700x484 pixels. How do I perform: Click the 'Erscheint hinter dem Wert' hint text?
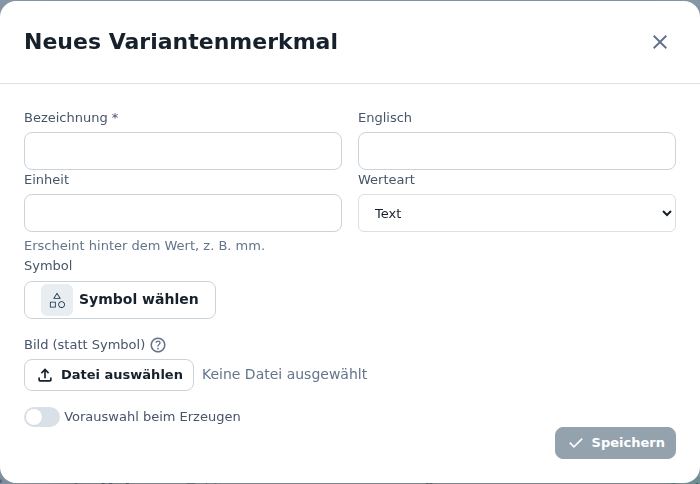point(144,246)
